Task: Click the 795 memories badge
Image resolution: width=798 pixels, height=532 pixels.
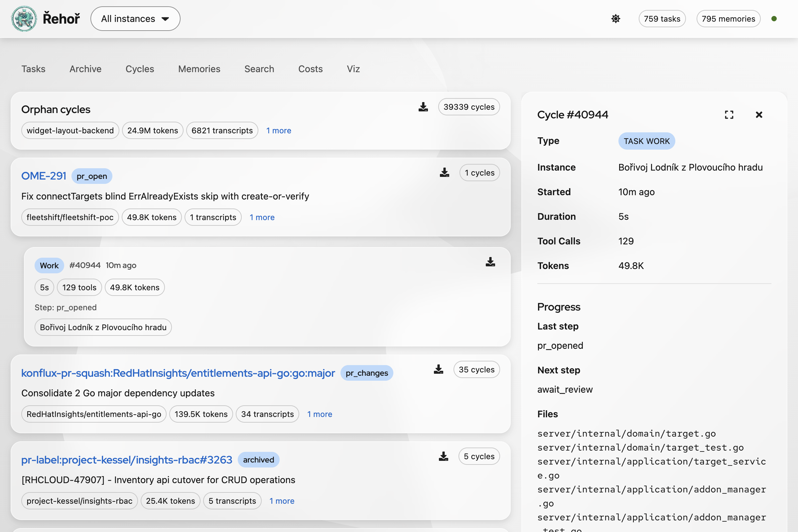Action: coord(728,19)
